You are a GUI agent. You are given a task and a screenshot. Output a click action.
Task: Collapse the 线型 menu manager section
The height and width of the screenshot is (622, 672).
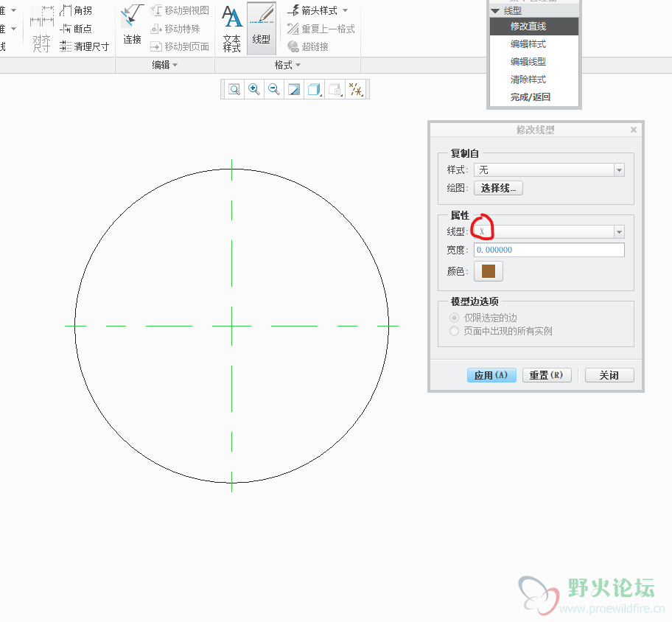coord(495,11)
